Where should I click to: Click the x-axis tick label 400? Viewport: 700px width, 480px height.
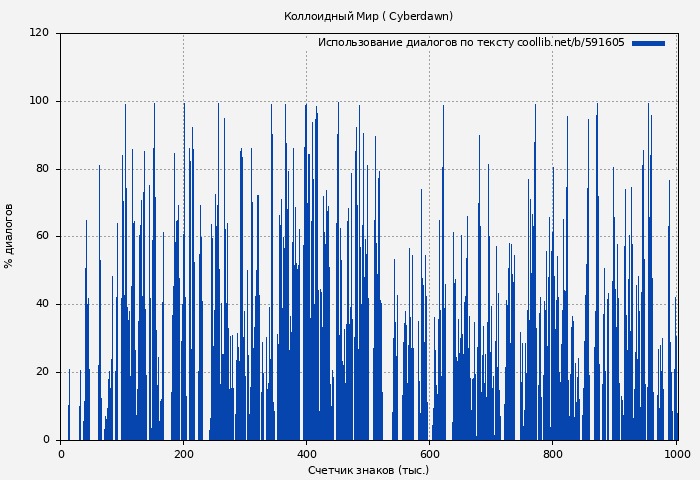click(307, 454)
